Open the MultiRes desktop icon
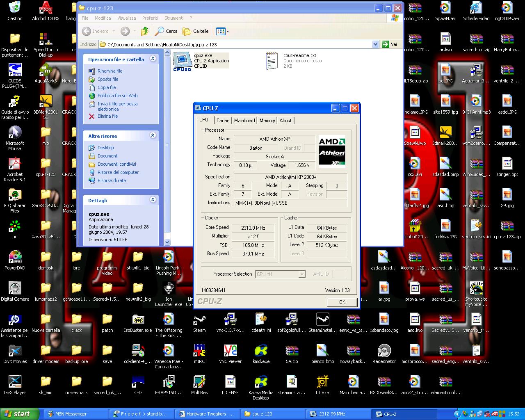The image size is (525, 420). click(199, 386)
